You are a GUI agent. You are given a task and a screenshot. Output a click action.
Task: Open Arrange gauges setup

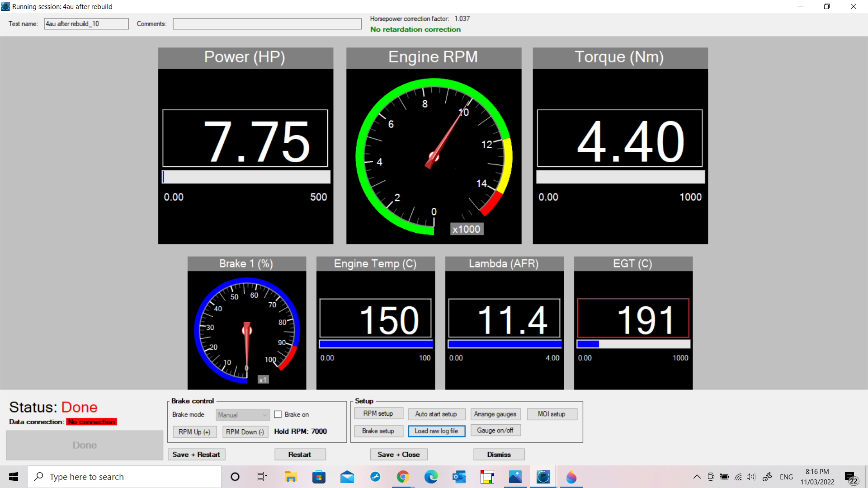pyautogui.click(x=495, y=414)
